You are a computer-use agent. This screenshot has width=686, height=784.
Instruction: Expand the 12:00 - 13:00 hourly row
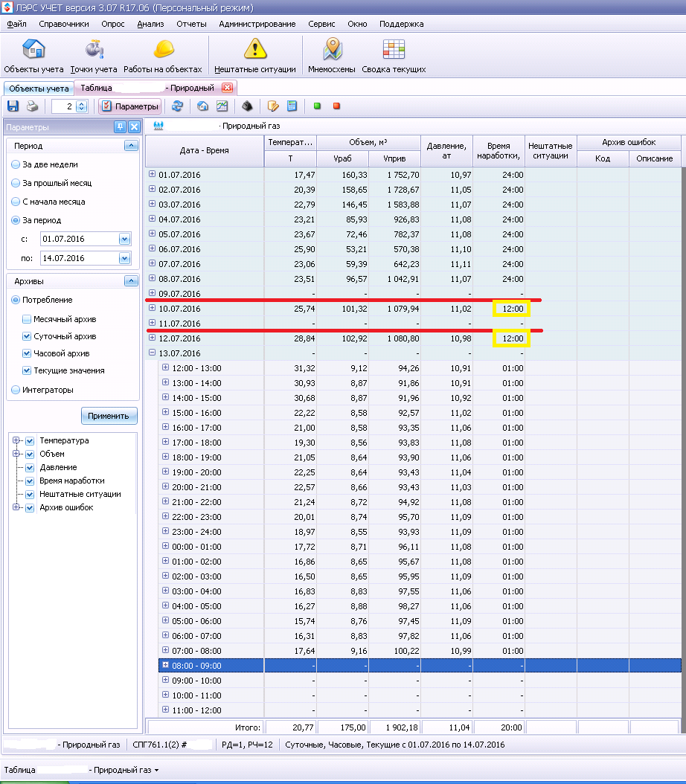point(165,367)
